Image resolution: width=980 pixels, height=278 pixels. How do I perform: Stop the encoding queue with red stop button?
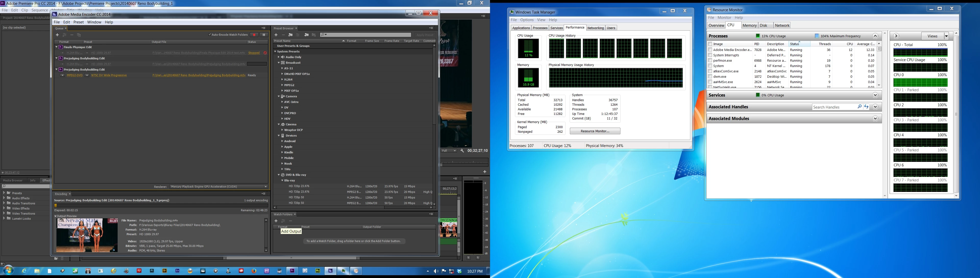click(x=254, y=35)
